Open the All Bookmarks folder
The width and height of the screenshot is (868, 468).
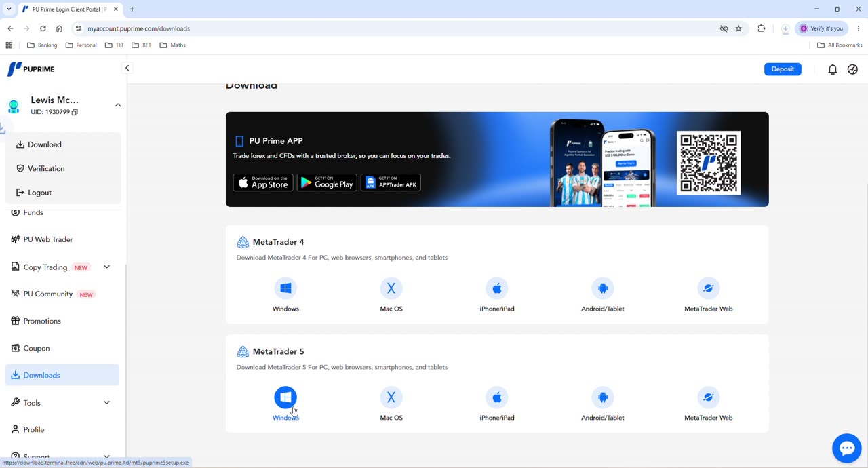[840, 45]
